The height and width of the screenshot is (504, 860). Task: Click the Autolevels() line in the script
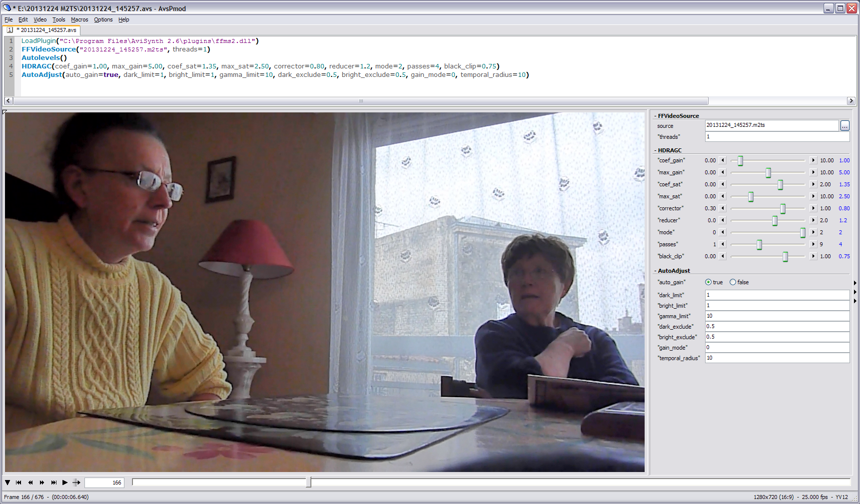click(44, 58)
